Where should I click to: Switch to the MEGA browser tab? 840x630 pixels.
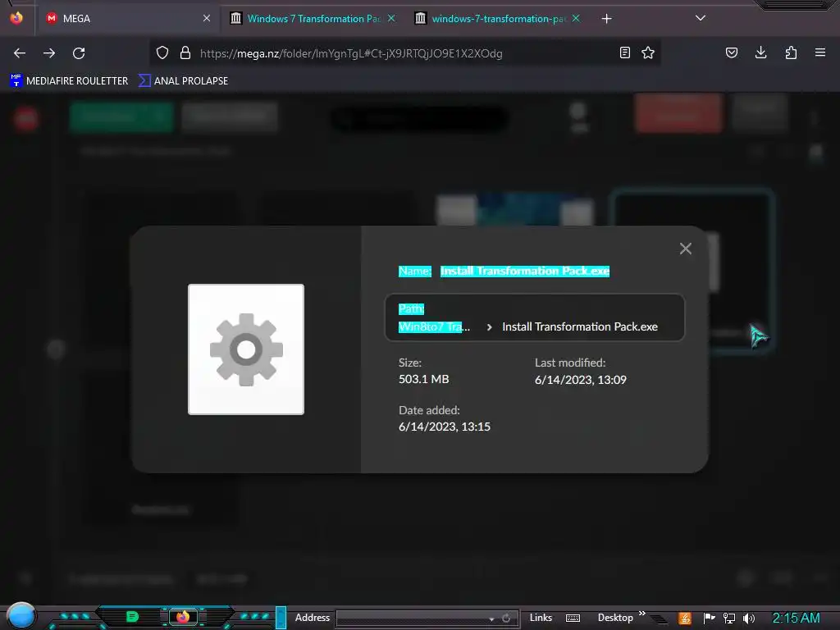(127, 19)
